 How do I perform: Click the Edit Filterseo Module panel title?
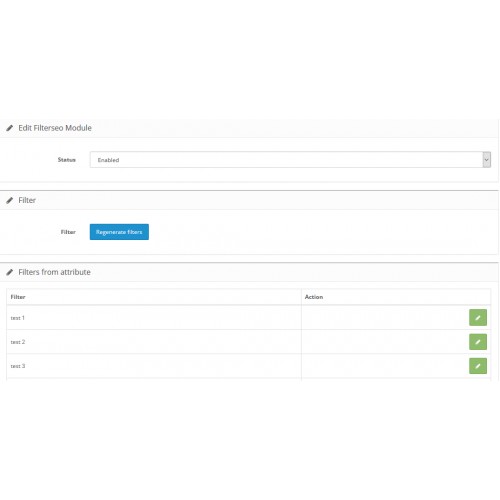[x=55, y=128]
